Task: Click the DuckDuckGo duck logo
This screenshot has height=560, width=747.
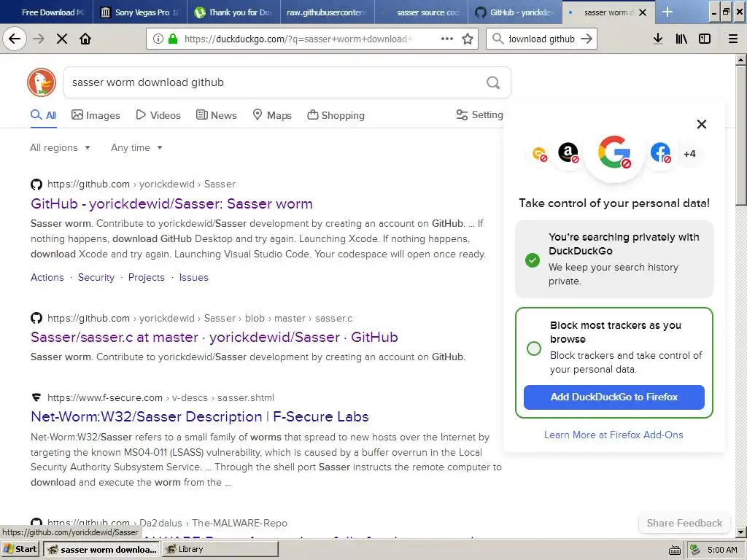Action: (42, 82)
